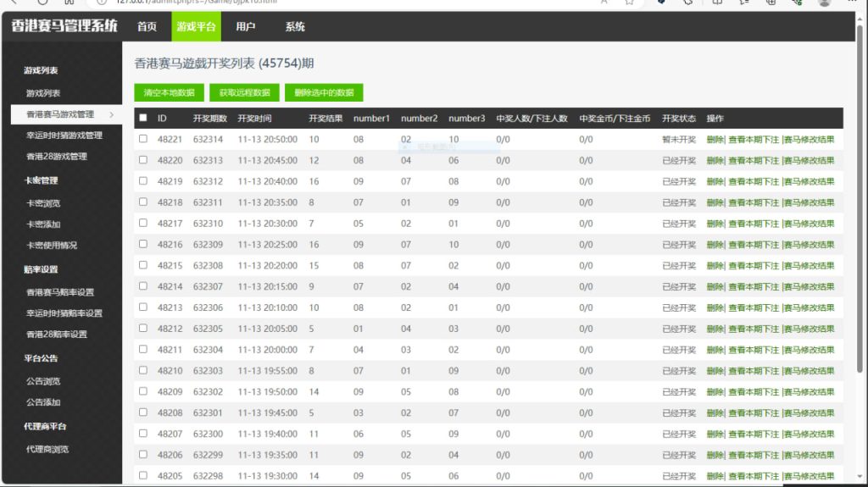Open 香港赛马游戏管理 in the sidebar
Screen dimensions: 868x487
point(60,114)
